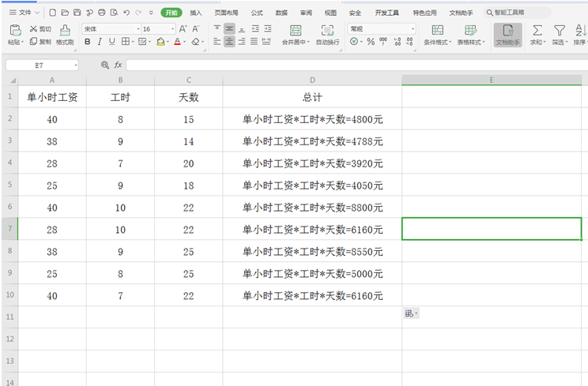Apply top vertical alignment
This screenshot has height=386, width=588.
(x=217, y=29)
